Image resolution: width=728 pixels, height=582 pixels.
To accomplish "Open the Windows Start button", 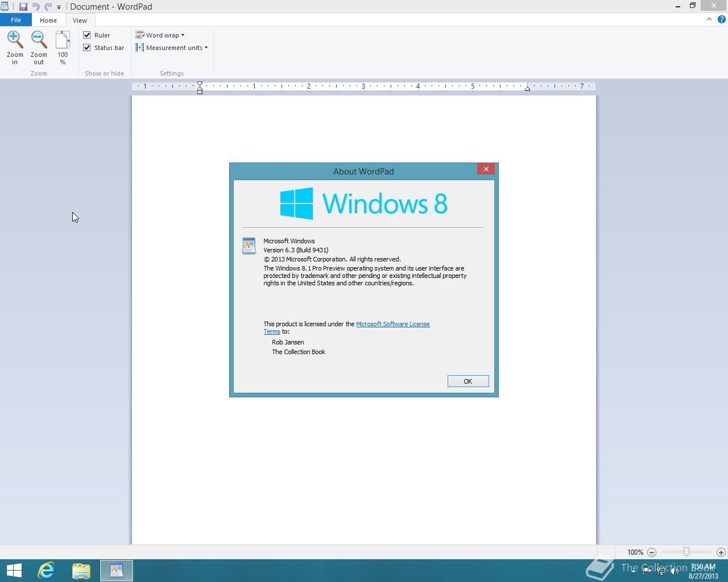I will tap(14, 571).
